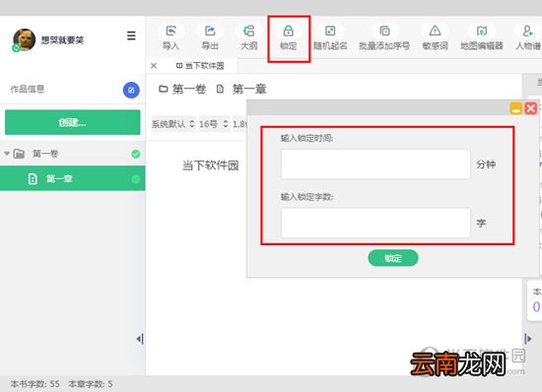The image size is (542, 392).
Task: Click the 当下软件园 text in editor
Action: tap(211, 165)
